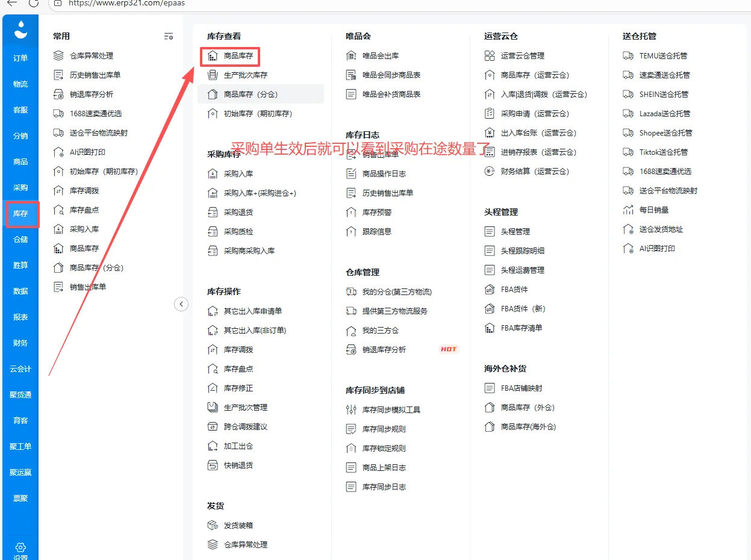The image size is (751, 560).
Task: Open 库存同步规则
Action: [x=384, y=429]
